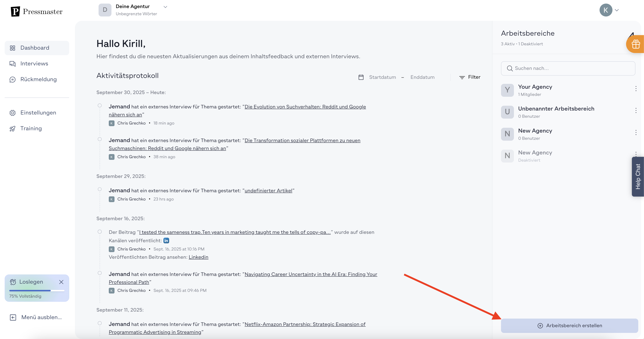Open options for the Deaktiviert New Agency

click(x=636, y=154)
